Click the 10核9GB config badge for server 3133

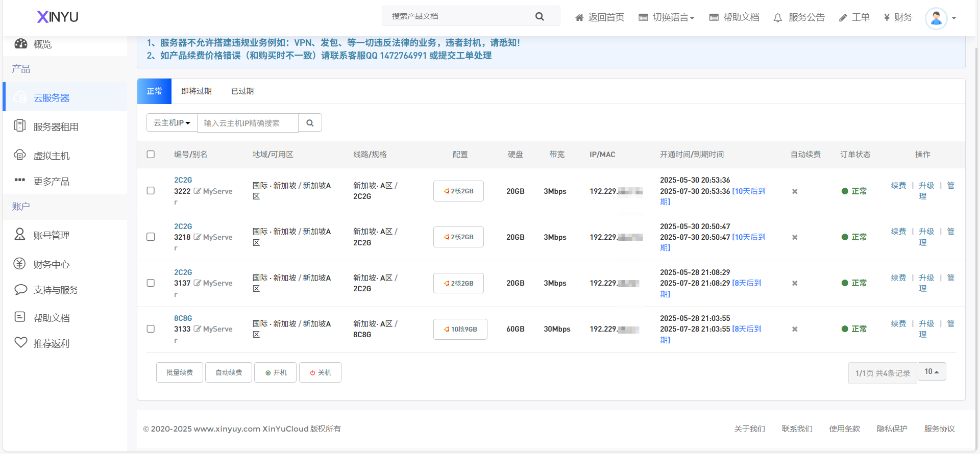coord(460,329)
